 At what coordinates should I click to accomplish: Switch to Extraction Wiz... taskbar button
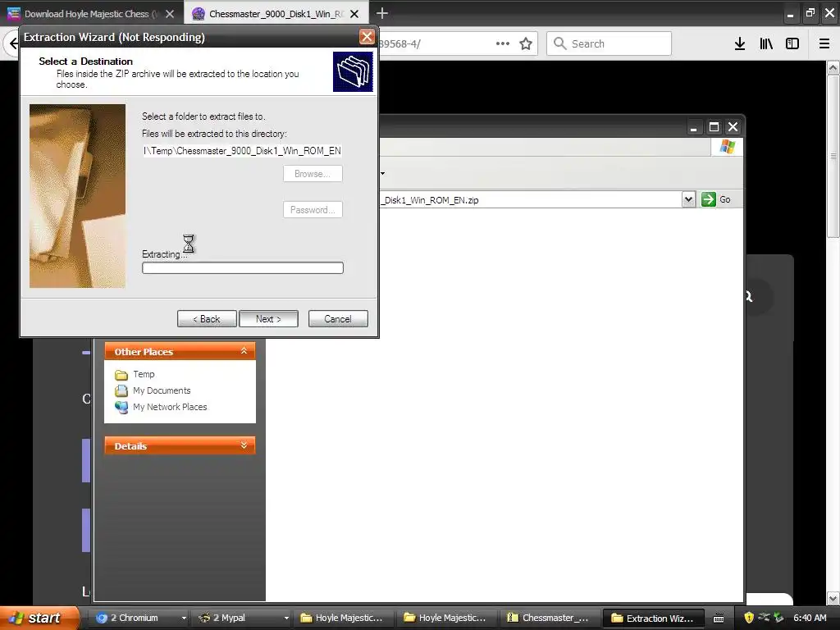coord(654,618)
